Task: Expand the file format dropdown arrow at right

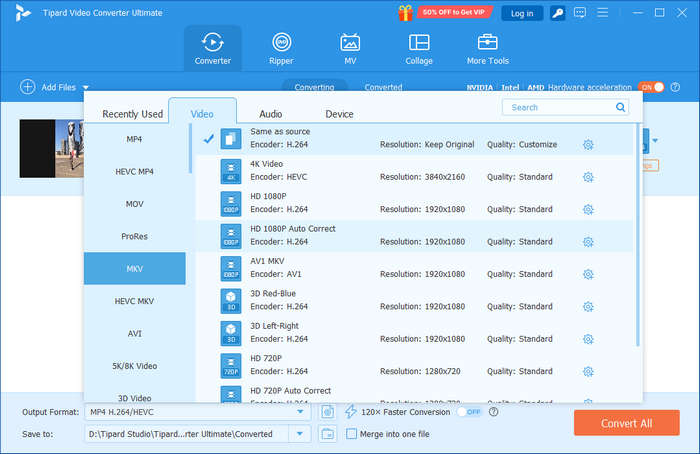Action: (x=655, y=141)
